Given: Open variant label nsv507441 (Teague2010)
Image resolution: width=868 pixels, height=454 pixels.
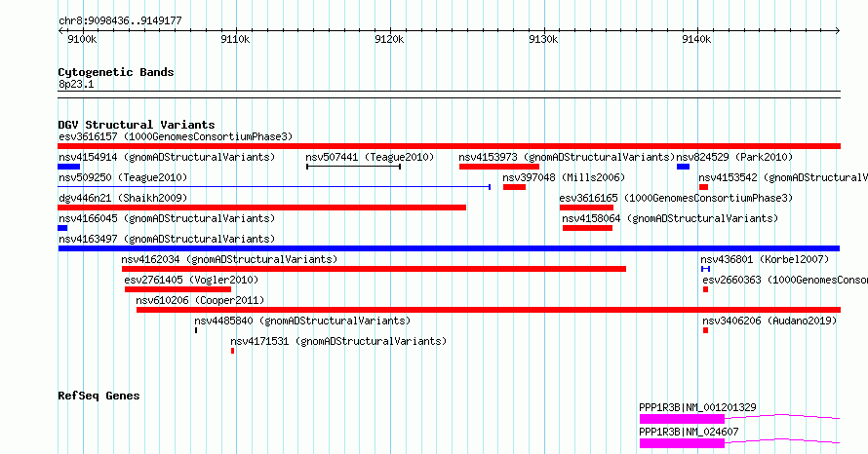Looking at the screenshot, I should pos(370,157).
